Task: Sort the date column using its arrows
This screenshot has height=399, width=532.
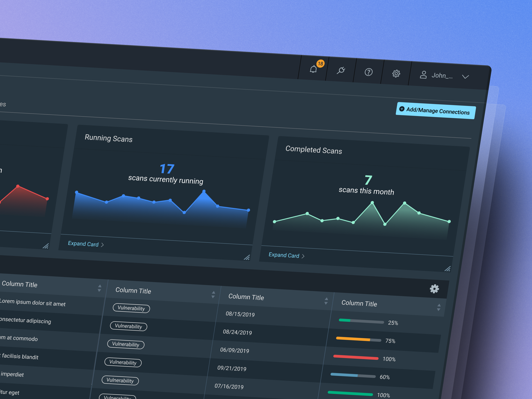Action: coord(326,301)
